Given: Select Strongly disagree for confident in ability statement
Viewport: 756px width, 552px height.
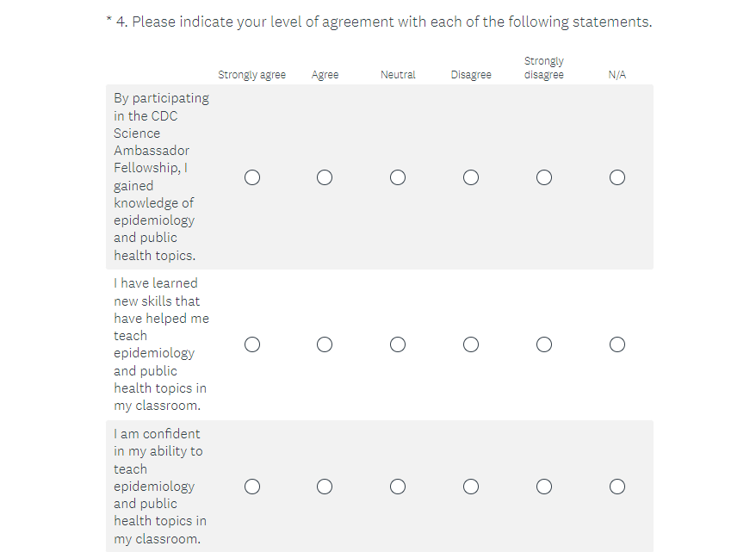Looking at the screenshot, I should pyautogui.click(x=544, y=487).
